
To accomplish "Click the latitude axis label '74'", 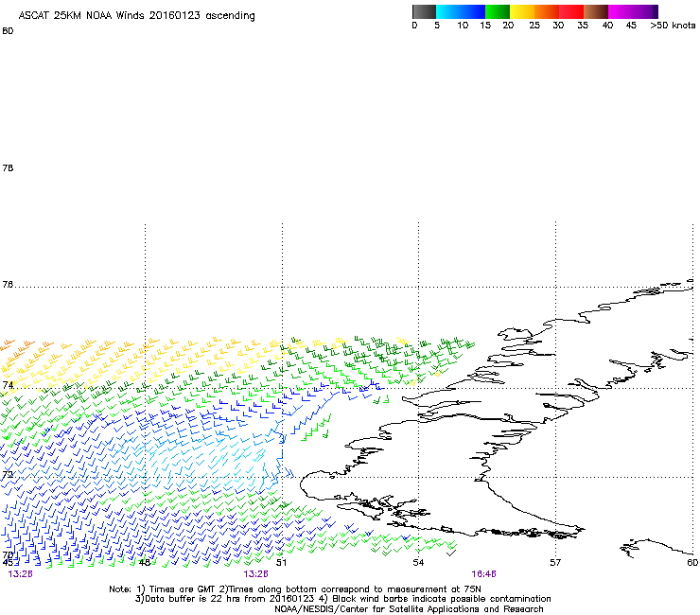I will pos(8,385).
